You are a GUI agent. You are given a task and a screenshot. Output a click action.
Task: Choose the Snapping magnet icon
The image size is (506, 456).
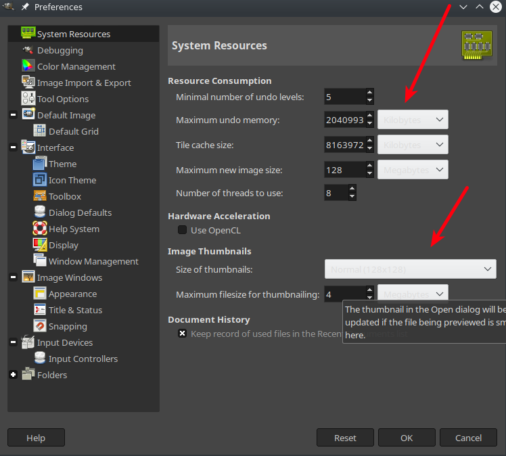coord(40,326)
